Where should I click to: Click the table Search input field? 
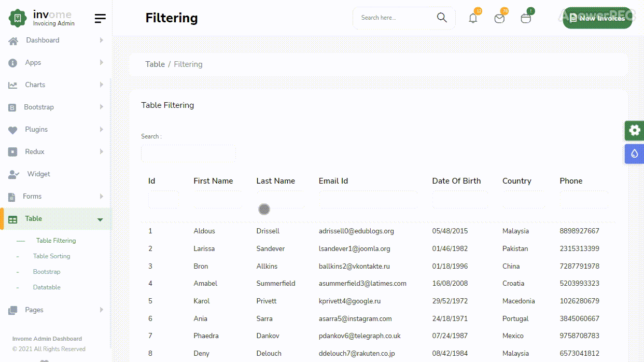click(x=188, y=154)
